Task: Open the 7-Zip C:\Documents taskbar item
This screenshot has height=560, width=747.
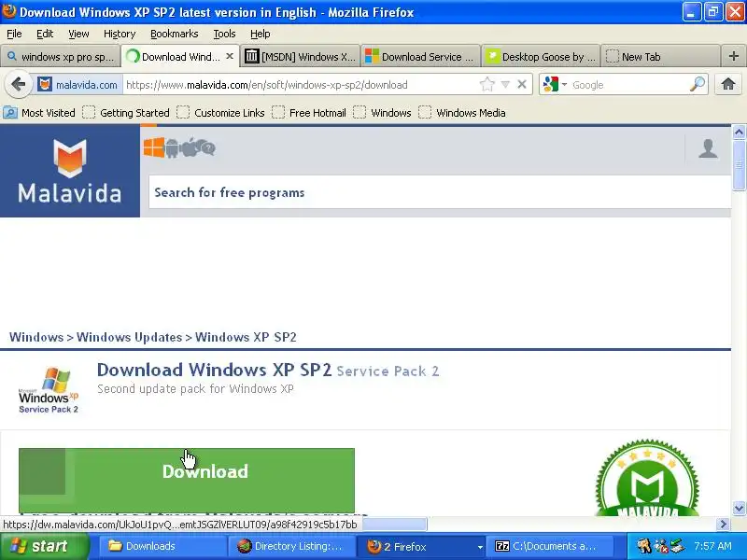Action: coord(552,546)
